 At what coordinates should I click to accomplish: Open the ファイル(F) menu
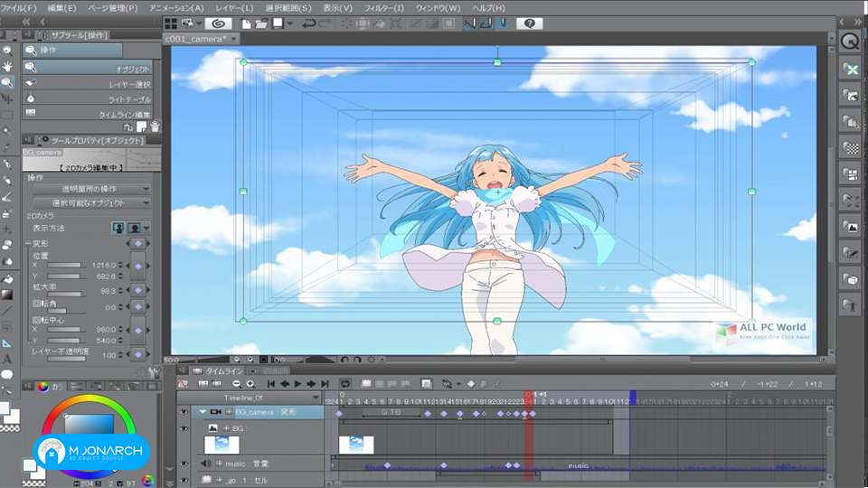[18, 8]
